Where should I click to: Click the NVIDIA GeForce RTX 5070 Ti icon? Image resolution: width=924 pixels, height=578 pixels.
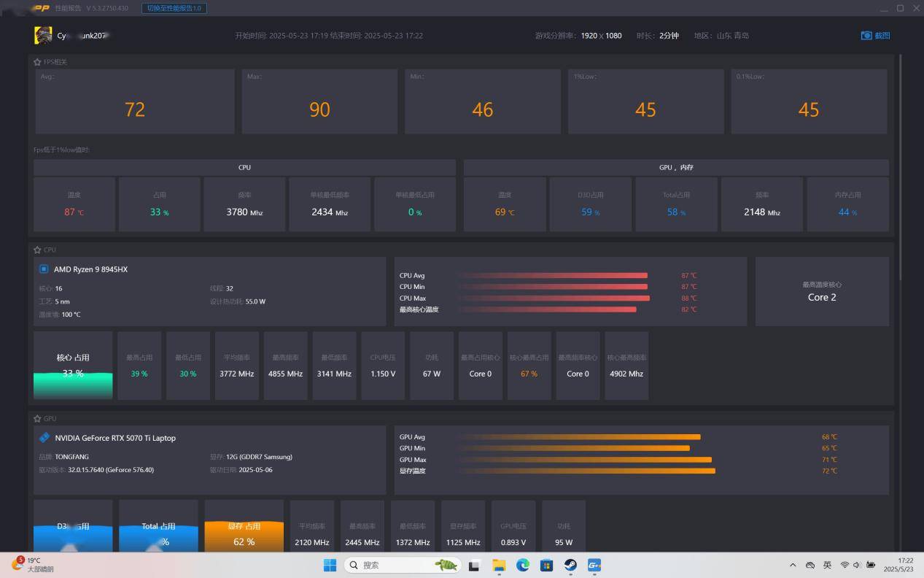coord(44,438)
